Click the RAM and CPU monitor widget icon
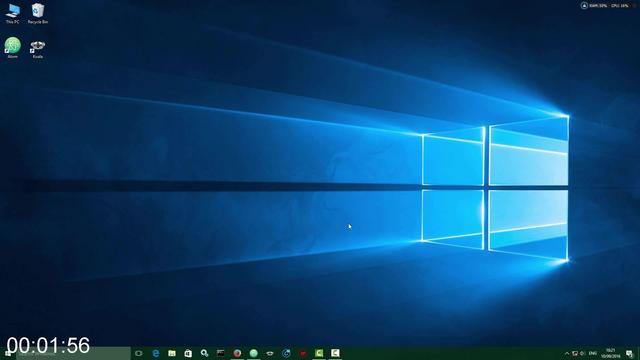 [x=584, y=6]
